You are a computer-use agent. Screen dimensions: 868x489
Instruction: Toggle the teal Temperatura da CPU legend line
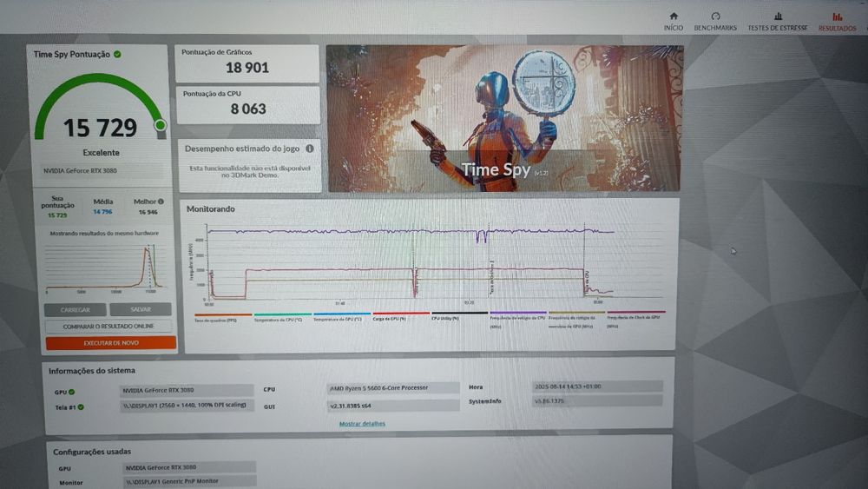[282, 314]
